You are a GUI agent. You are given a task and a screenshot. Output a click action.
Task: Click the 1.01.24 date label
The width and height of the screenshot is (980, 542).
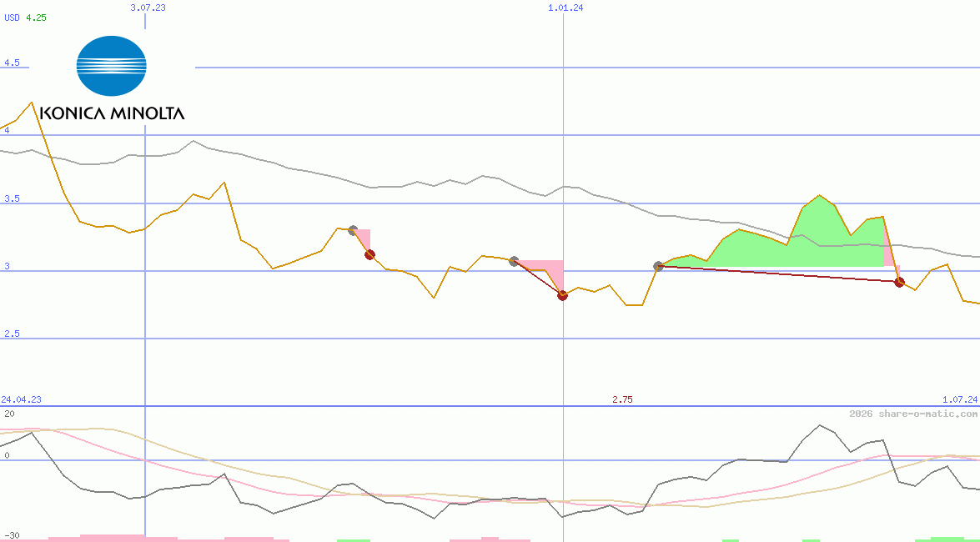pyautogui.click(x=564, y=8)
